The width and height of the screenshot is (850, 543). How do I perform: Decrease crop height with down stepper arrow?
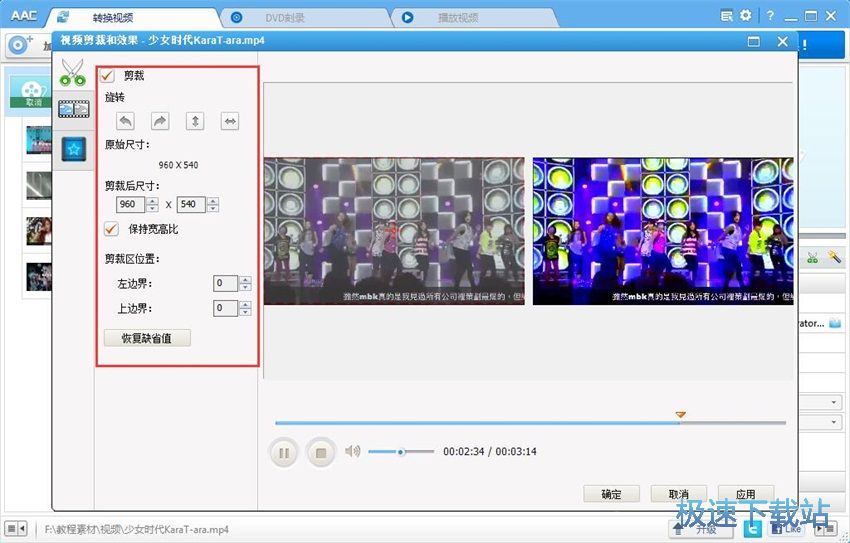(x=213, y=208)
